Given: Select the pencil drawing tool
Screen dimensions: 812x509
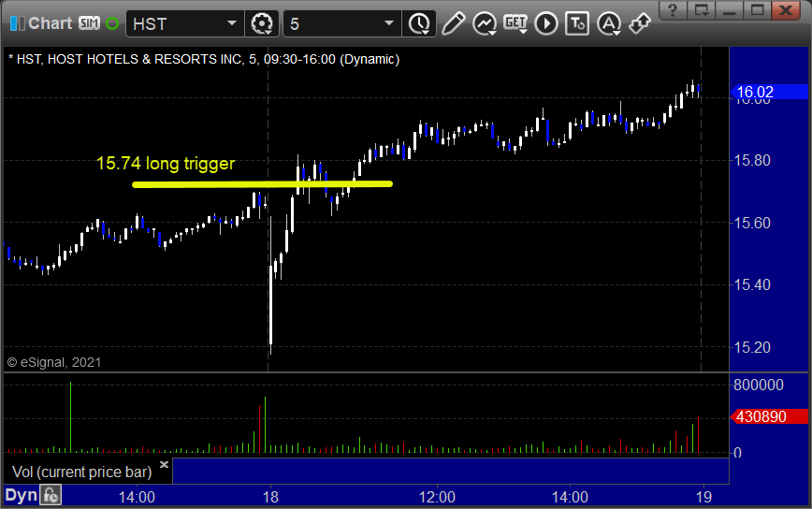Looking at the screenshot, I should (454, 23).
